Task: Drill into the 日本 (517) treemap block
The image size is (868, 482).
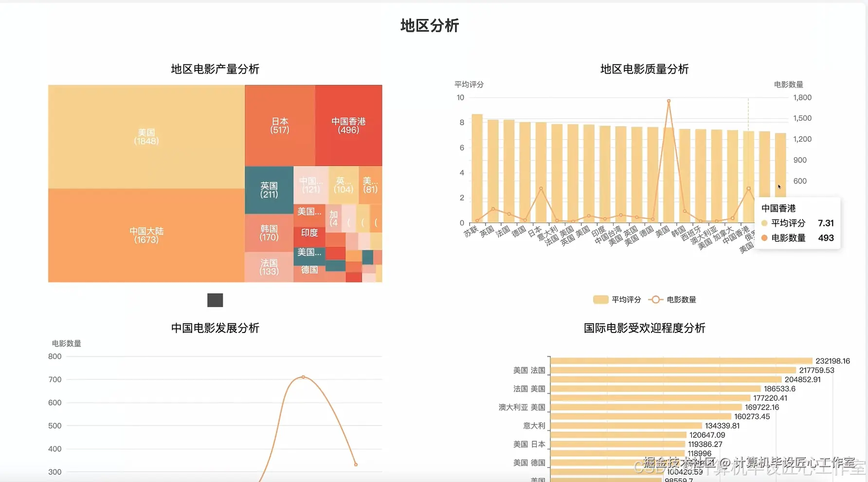Action: [280, 126]
